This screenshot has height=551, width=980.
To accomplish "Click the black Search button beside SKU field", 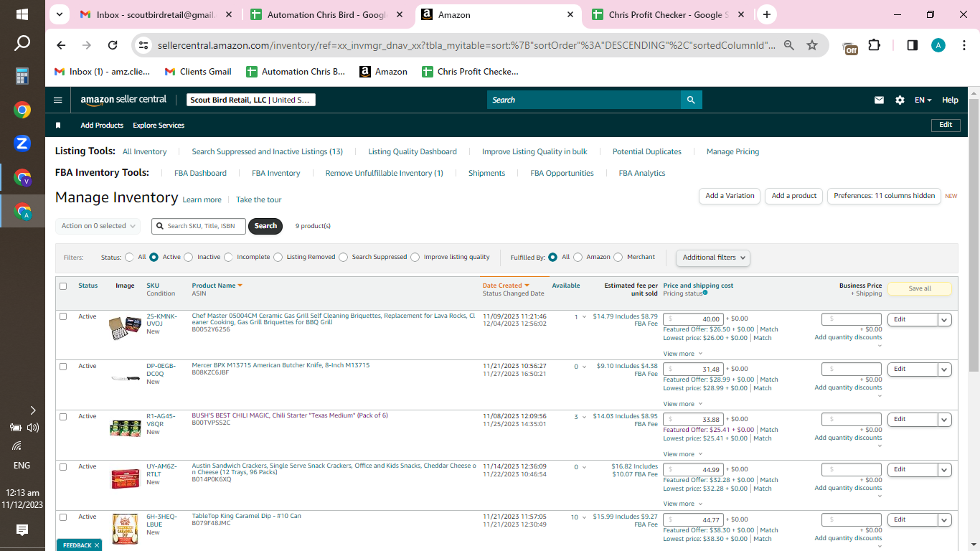I will tap(265, 226).
